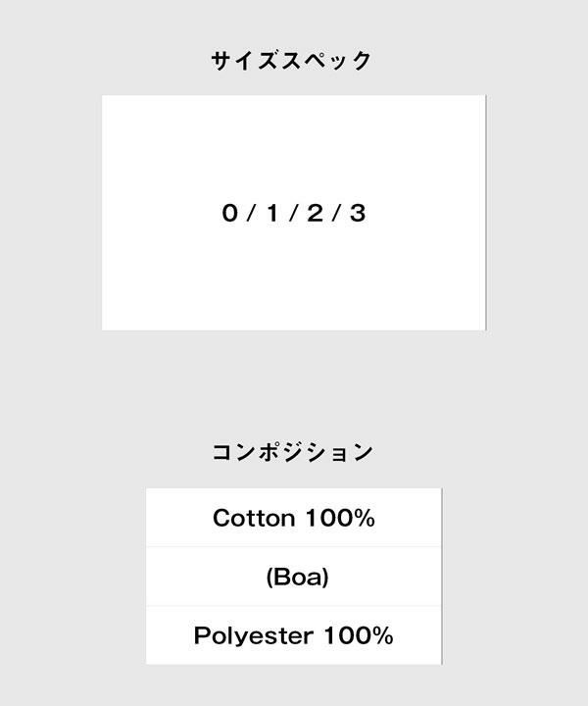Click the first コ in コンポジション
Viewport: 588px width, 706px height.
(x=221, y=452)
